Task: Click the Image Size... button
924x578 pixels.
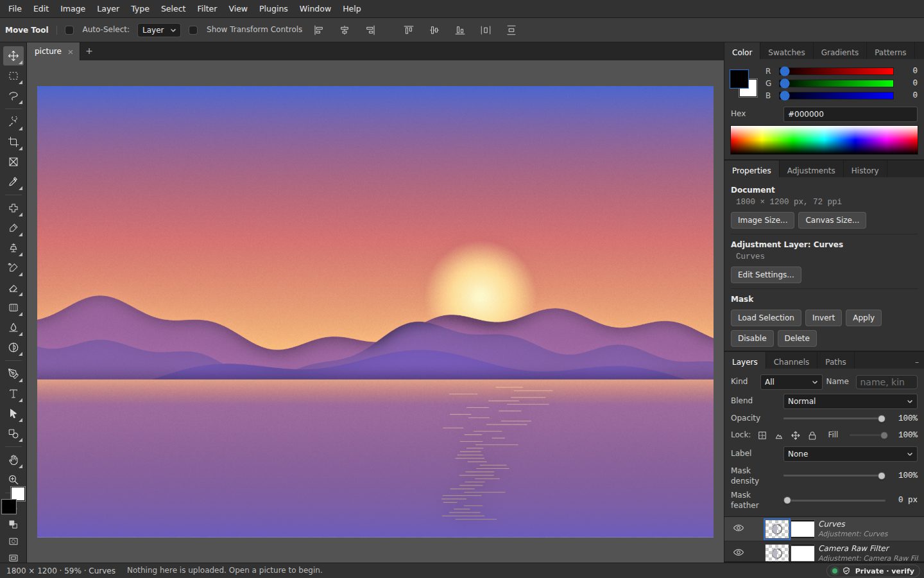Action: pyautogui.click(x=762, y=220)
